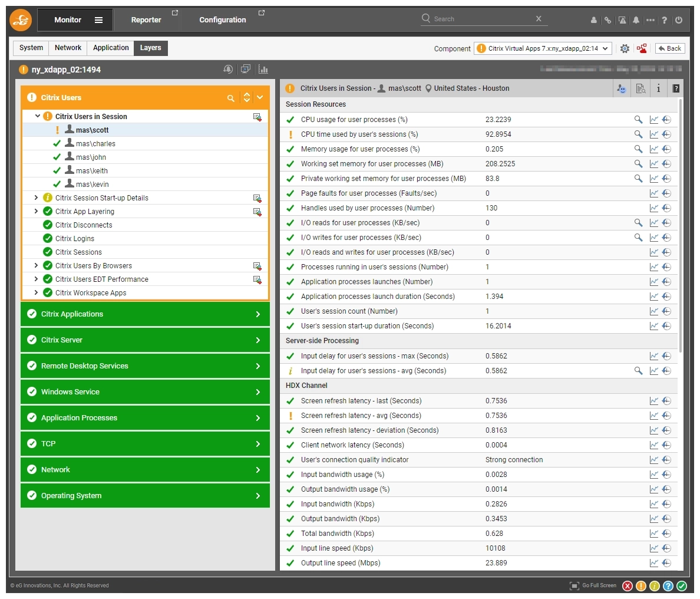The image size is (700, 599).
Task: Click the green normal status icon in footer
Action: 682,586
